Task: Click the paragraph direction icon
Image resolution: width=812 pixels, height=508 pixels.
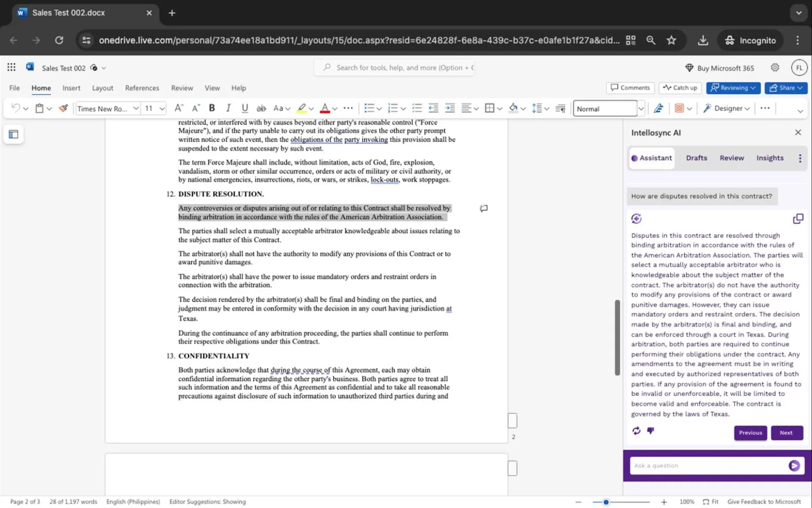Action: click(560, 108)
